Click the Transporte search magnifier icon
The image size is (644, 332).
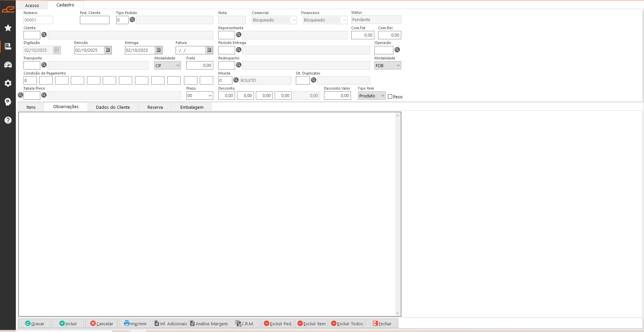[44, 65]
